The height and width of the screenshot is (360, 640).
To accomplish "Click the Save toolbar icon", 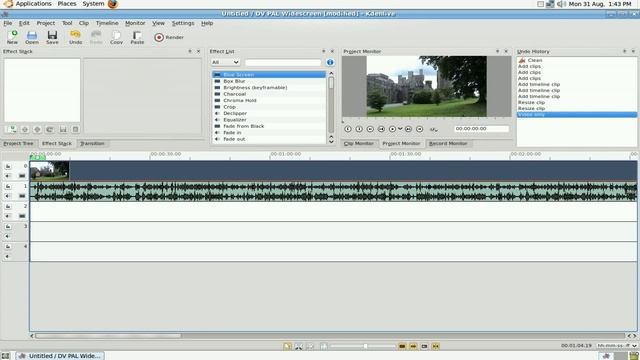I will click(x=52, y=37).
